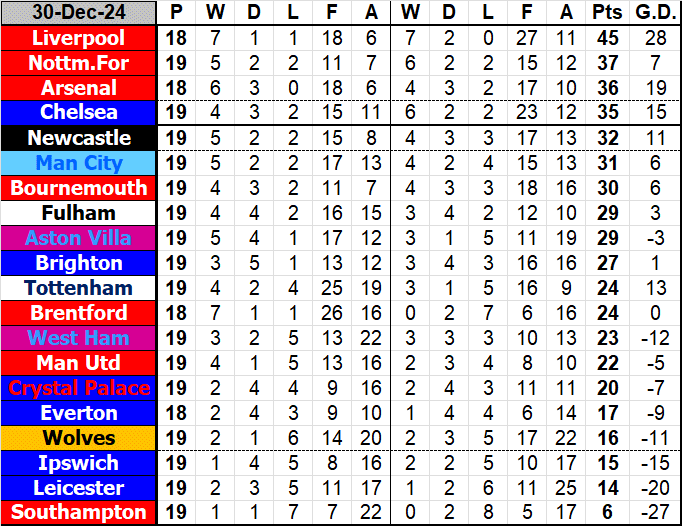Select Southampton's -27 goal difference
682x526 pixels.
tap(655, 513)
